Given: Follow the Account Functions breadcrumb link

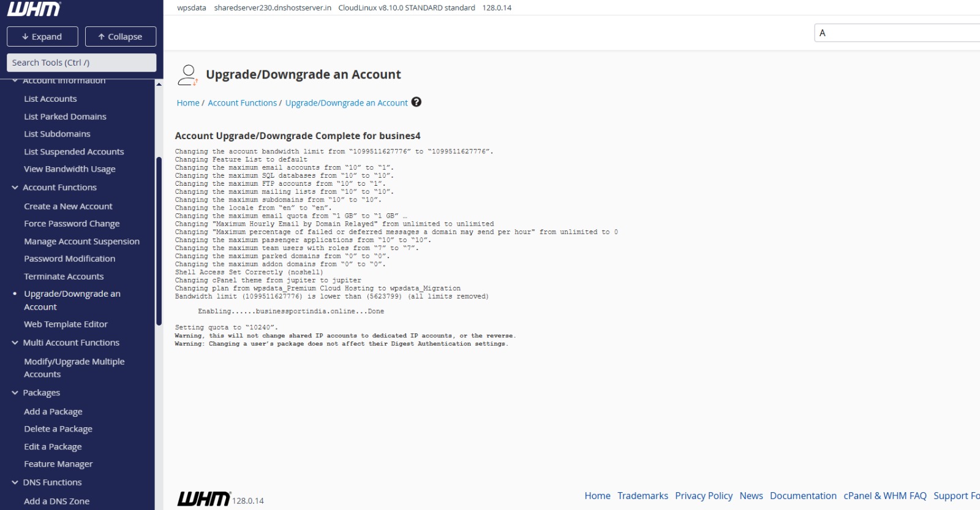Looking at the screenshot, I should [x=242, y=103].
